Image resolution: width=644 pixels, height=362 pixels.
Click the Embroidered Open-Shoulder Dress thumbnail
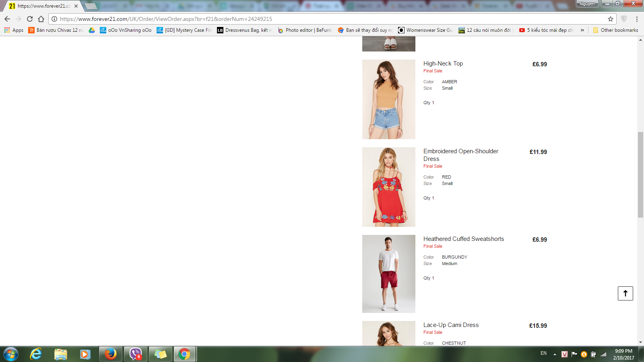pyautogui.click(x=388, y=187)
